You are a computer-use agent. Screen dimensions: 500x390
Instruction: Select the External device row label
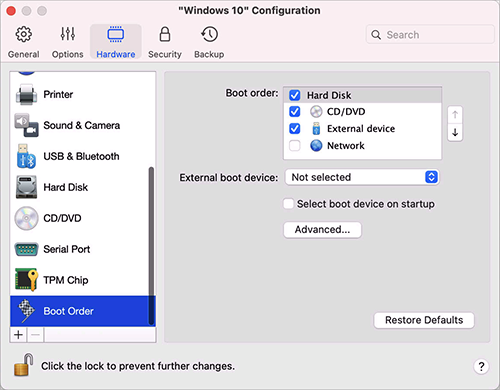pos(361,129)
